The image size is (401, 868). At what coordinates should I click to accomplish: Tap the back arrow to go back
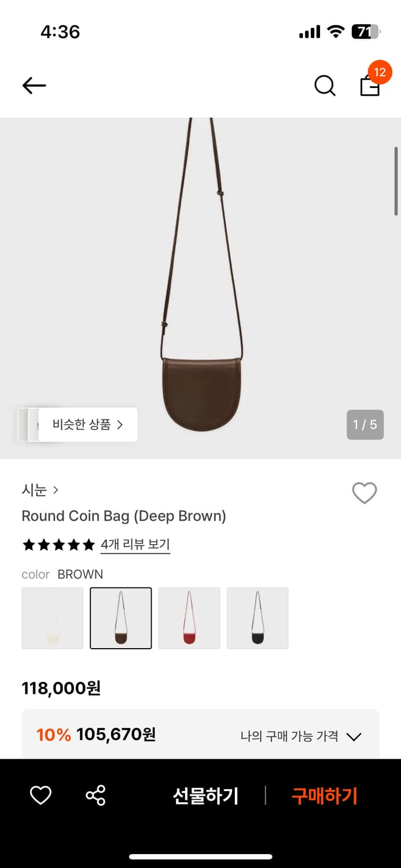coord(34,85)
